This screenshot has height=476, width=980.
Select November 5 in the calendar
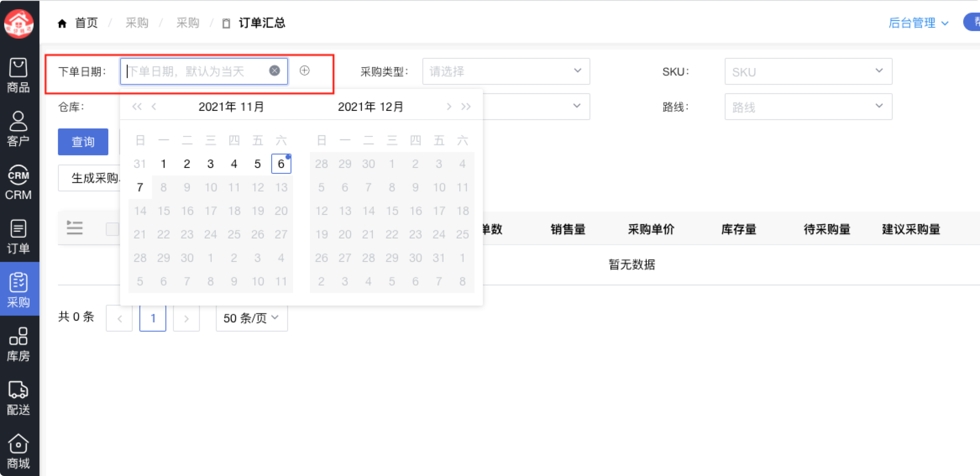pos(257,164)
